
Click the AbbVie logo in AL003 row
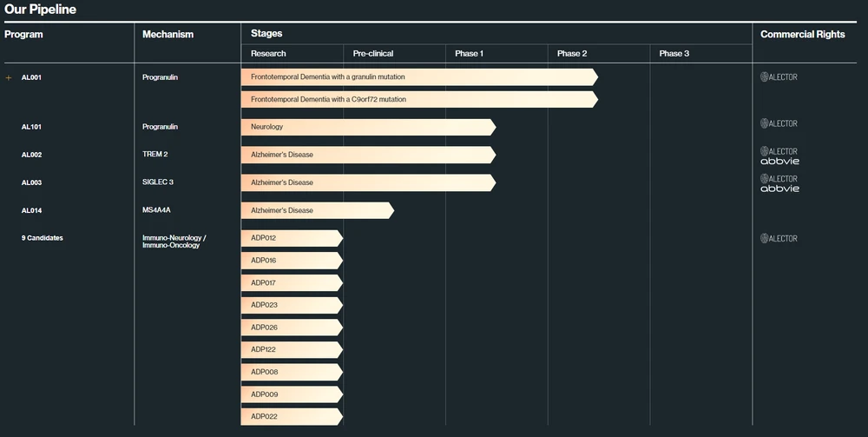tap(779, 189)
